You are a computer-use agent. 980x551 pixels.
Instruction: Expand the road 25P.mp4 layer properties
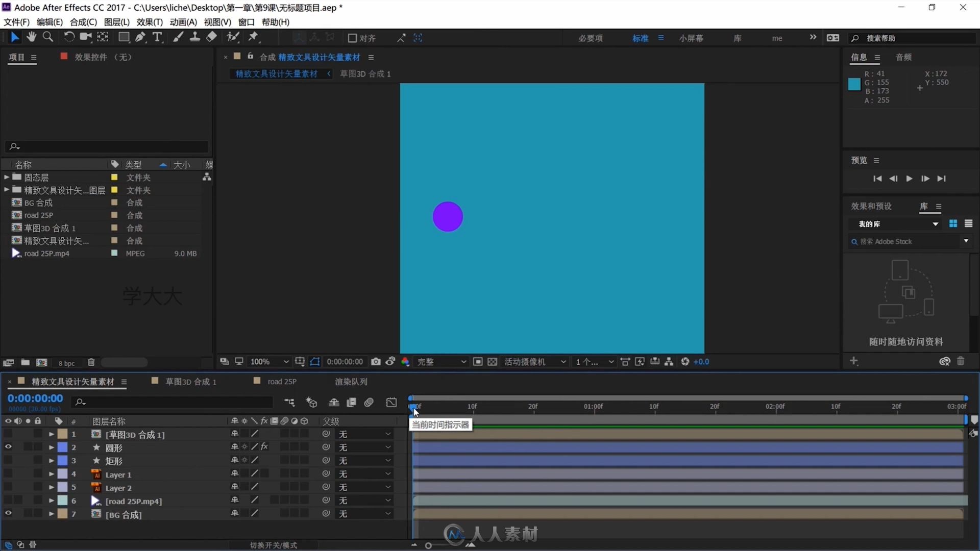point(51,501)
